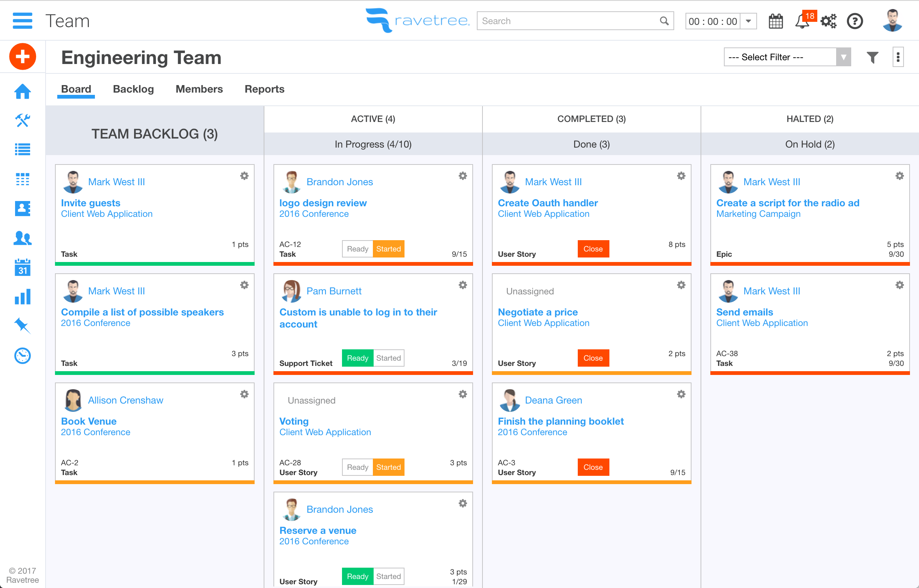
Task: Toggle Ready on the logo design review card
Action: 357,249
